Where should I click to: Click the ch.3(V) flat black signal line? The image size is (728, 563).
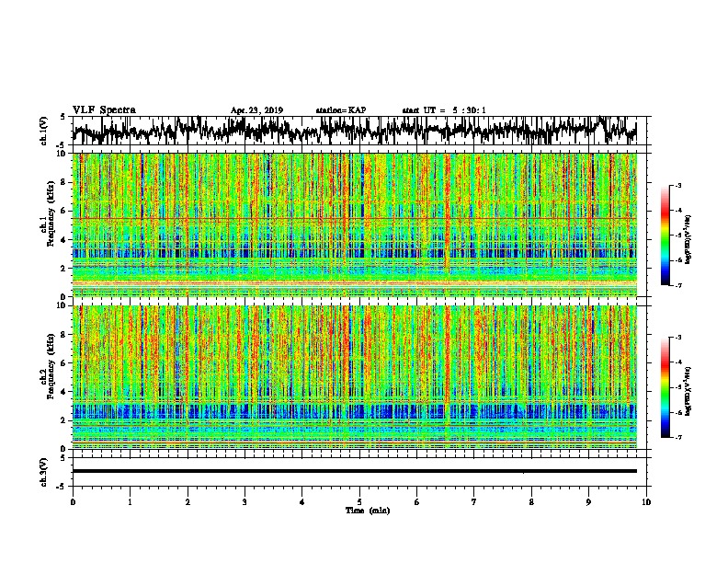pyautogui.click(x=355, y=471)
